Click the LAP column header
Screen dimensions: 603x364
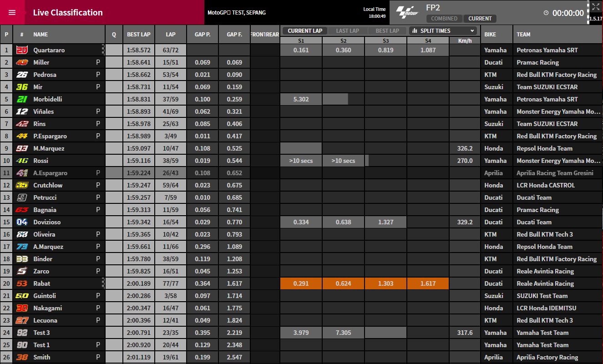coord(171,34)
